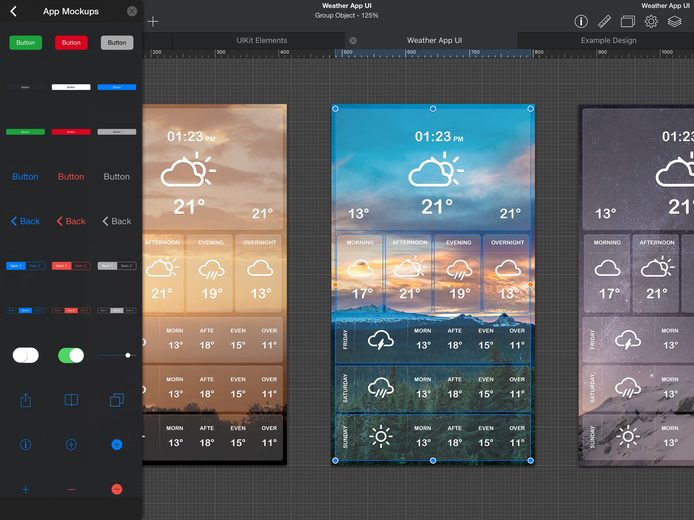Image resolution: width=694 pixels, height=520 pixels.
Task: Select the share action icon mockup
Action: pyautogui.click(x=26, y=400)
